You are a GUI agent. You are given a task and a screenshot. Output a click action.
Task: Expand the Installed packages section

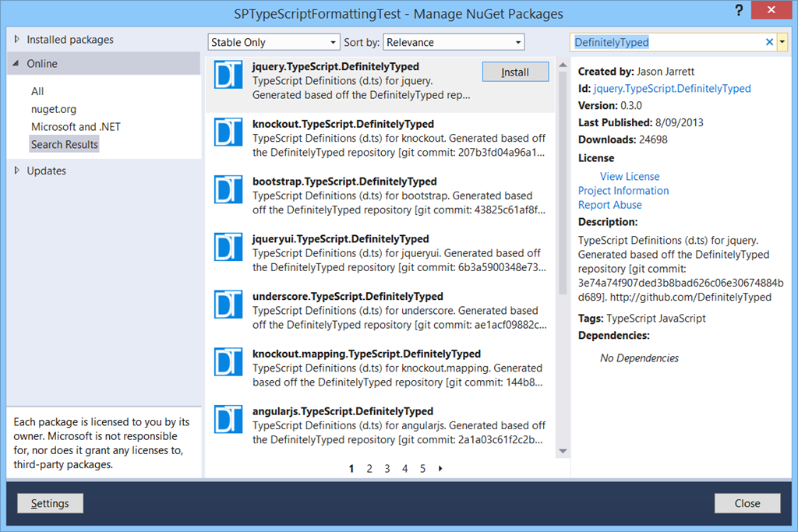click(17, 39)
